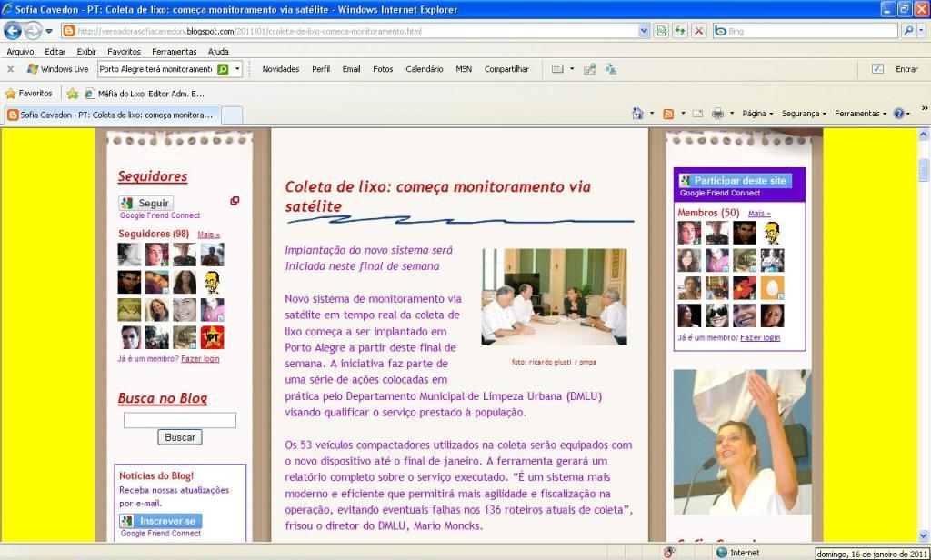Click the Windows Live logo button
The height and width of the screenshot is (560, 931).
pyautogui.click(x=57, y=69)
